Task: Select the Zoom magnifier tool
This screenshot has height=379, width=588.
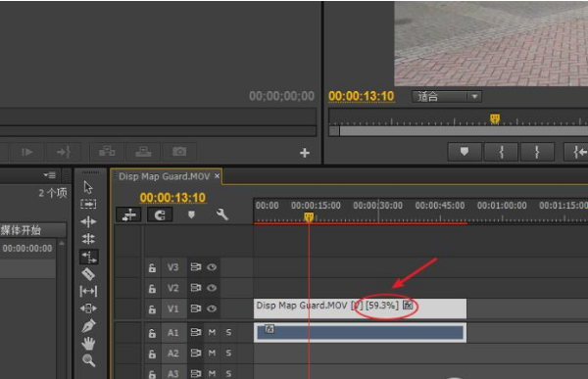Action: tap(88, 360)
